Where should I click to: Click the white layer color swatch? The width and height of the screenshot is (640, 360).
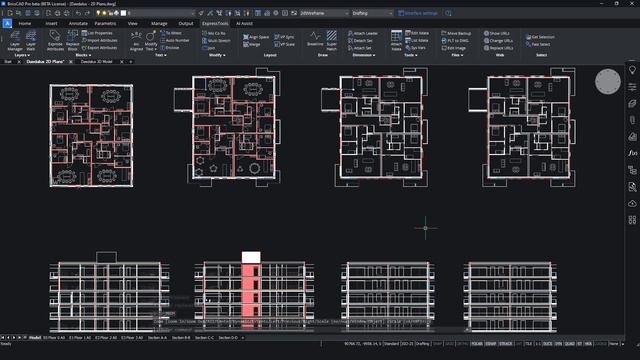[x=123, y=13]
